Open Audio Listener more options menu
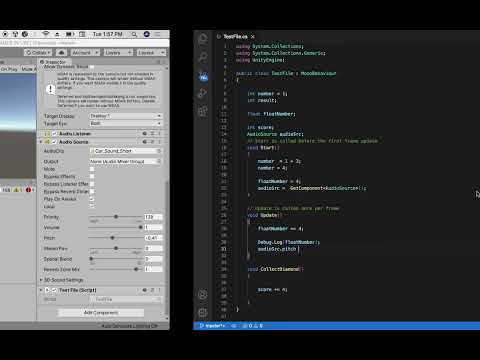The image size is (480, 360). pos(159,134)
